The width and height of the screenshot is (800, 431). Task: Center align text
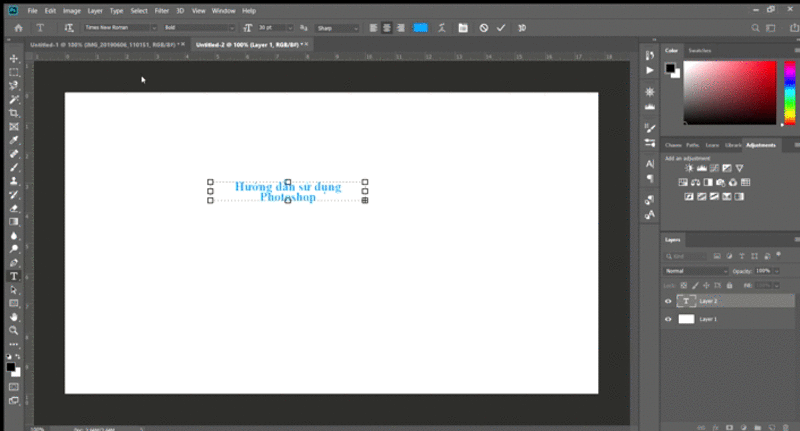[x=387, y=28]
